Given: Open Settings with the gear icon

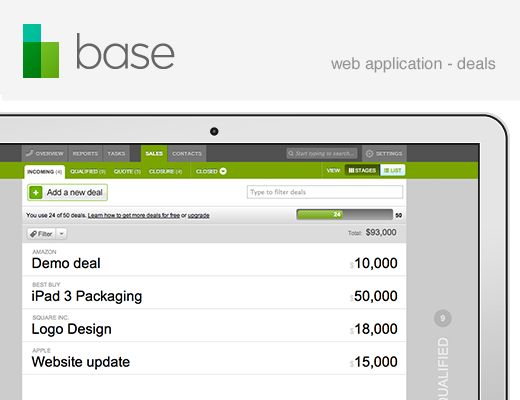Looking at the screenshot, I should pyautogui.click(x=384, y=153).
